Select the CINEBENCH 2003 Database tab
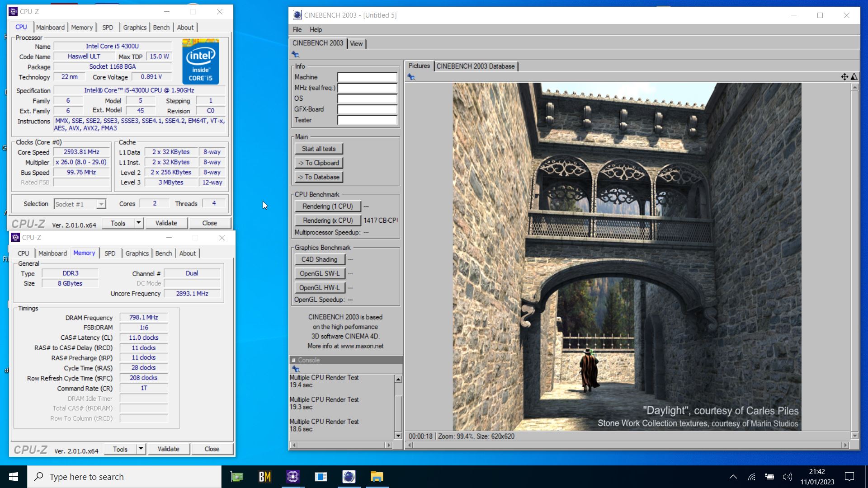Image resolution: width=868 pixels, height=488 pixels. pyautogui.click(x=476, y=66)
